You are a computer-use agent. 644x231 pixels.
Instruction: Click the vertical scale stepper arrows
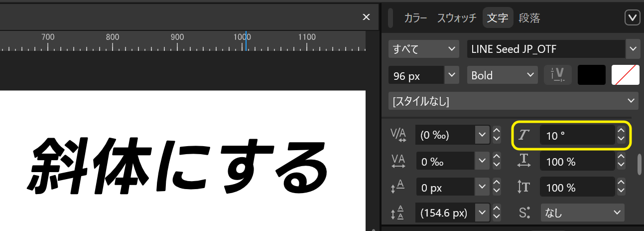621,188
